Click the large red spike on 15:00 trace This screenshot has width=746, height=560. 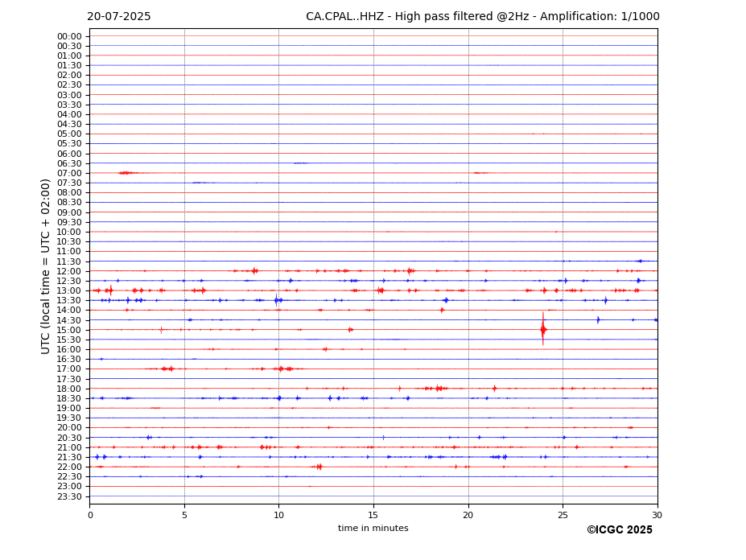(x=543, y=329)
